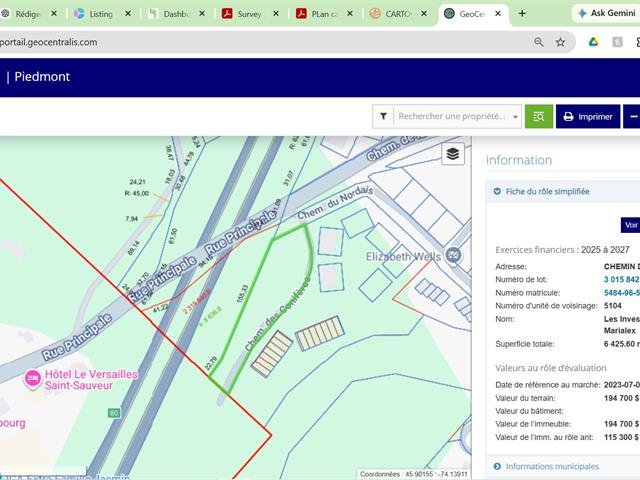Click the R: 45,00 radius label
Viewport: 640px width, 480px height.
(x=137, y=193)
